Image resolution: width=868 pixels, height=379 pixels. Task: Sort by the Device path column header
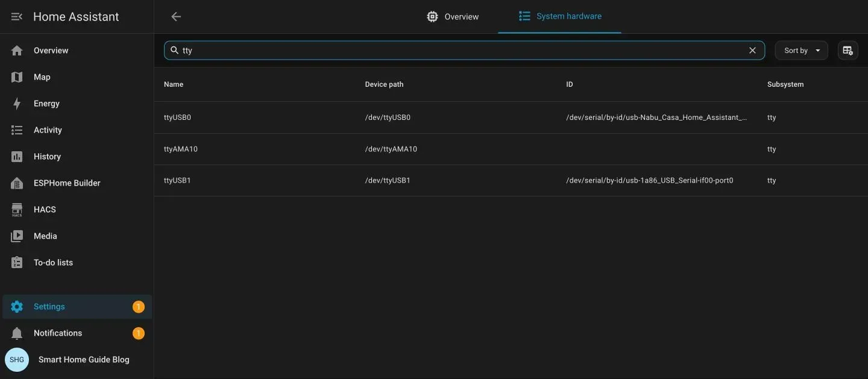point(384,84)
